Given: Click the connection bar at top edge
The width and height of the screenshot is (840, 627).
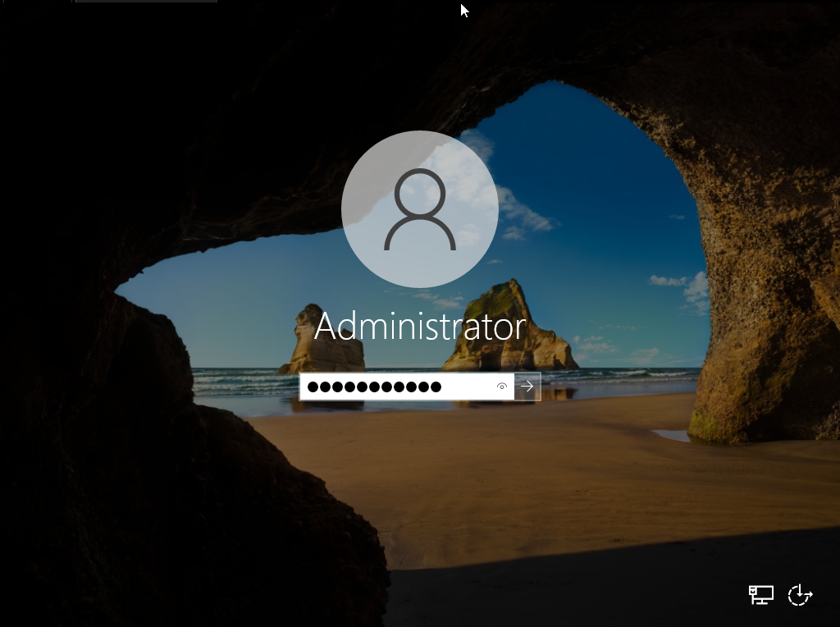Looking at the screenshot, I should pyautogui.click(x=146, y=2).
